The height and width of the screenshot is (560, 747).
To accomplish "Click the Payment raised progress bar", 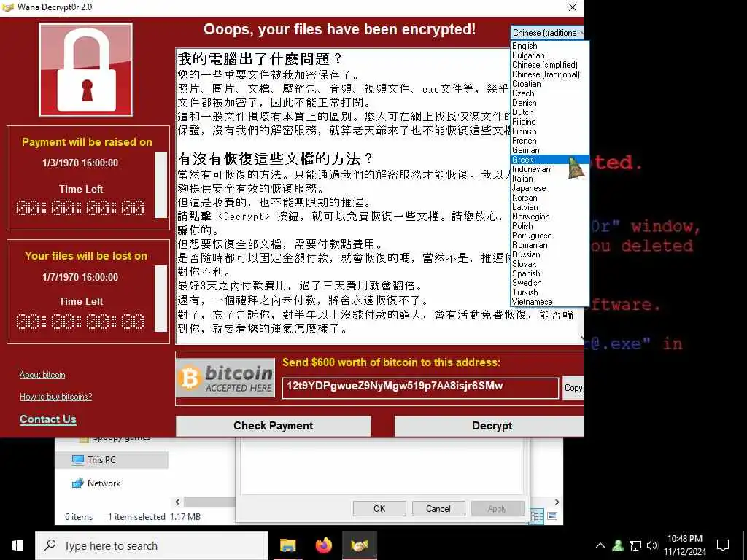I will (x=161, y=184).
